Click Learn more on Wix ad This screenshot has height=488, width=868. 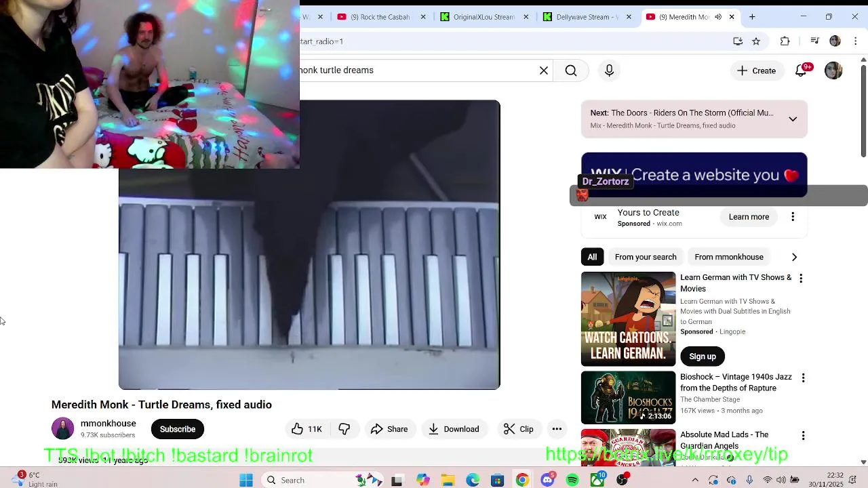coord(749,217)
